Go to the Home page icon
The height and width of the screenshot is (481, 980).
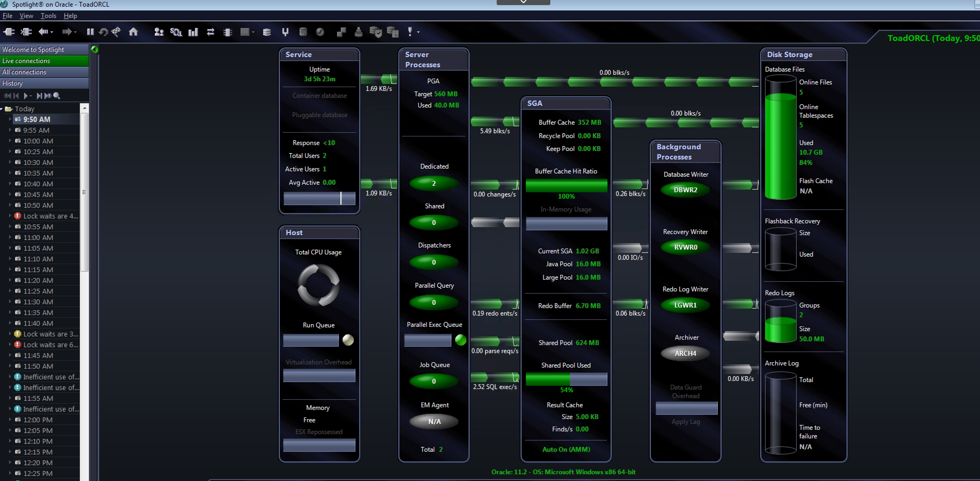click(x=133, y=32)
